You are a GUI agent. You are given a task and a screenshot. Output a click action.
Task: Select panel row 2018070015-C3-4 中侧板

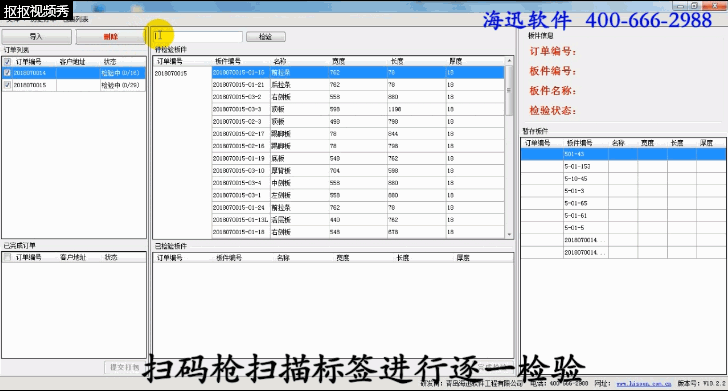pyautogui.click(x=358, y=183)
